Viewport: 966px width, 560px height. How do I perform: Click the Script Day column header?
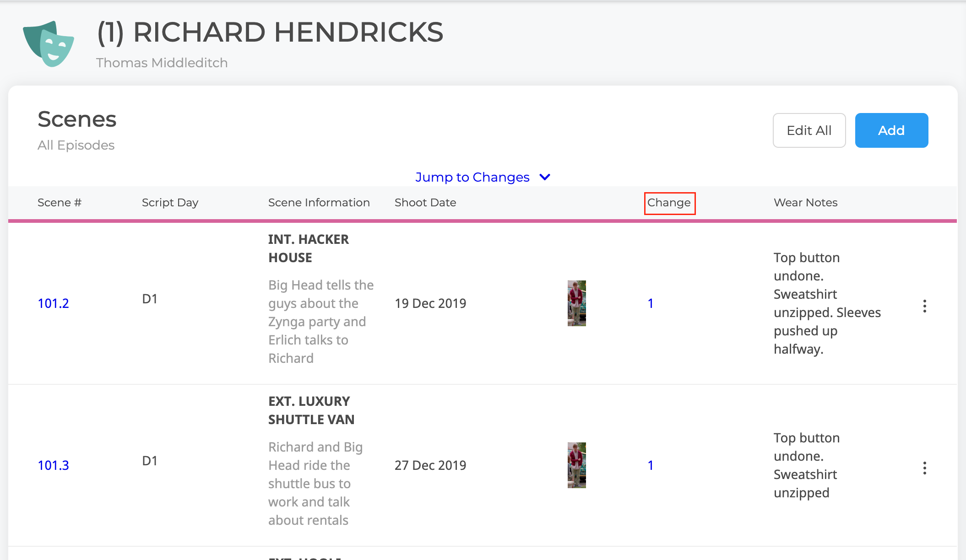tap(170, 203)
